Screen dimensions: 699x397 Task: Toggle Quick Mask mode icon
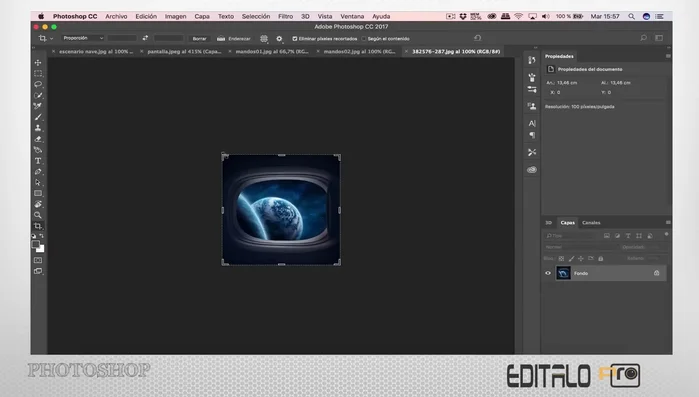(x=38, y=260)
